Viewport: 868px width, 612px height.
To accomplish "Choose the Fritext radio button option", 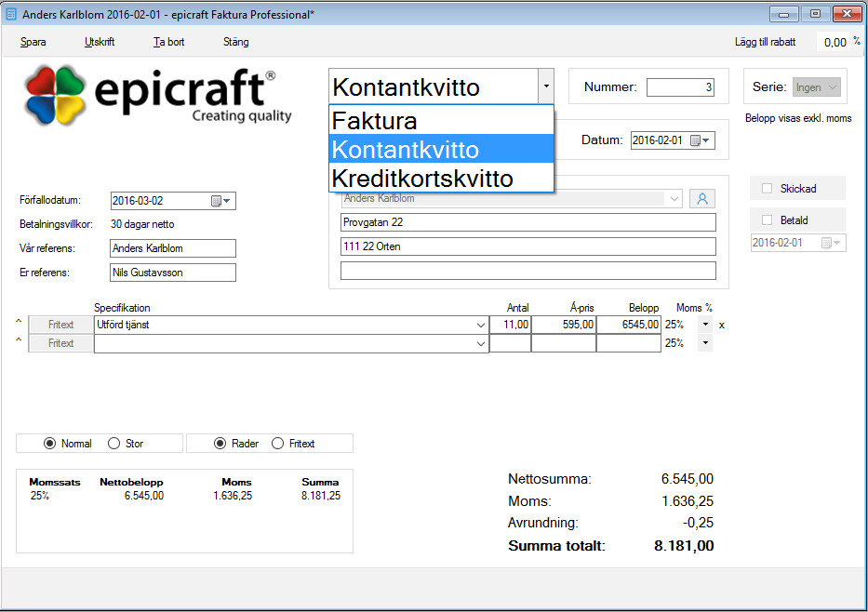I will click(278, 444).
